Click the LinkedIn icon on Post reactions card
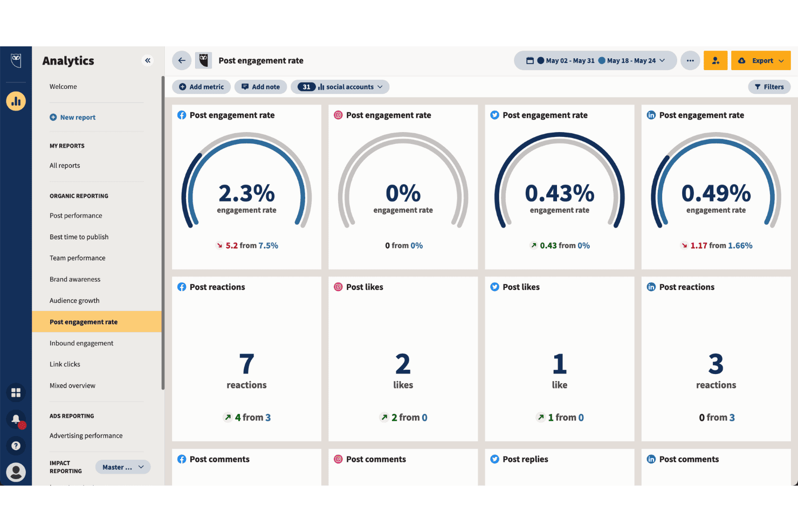Viewport: 798px width, 532px height. (651, 287)
